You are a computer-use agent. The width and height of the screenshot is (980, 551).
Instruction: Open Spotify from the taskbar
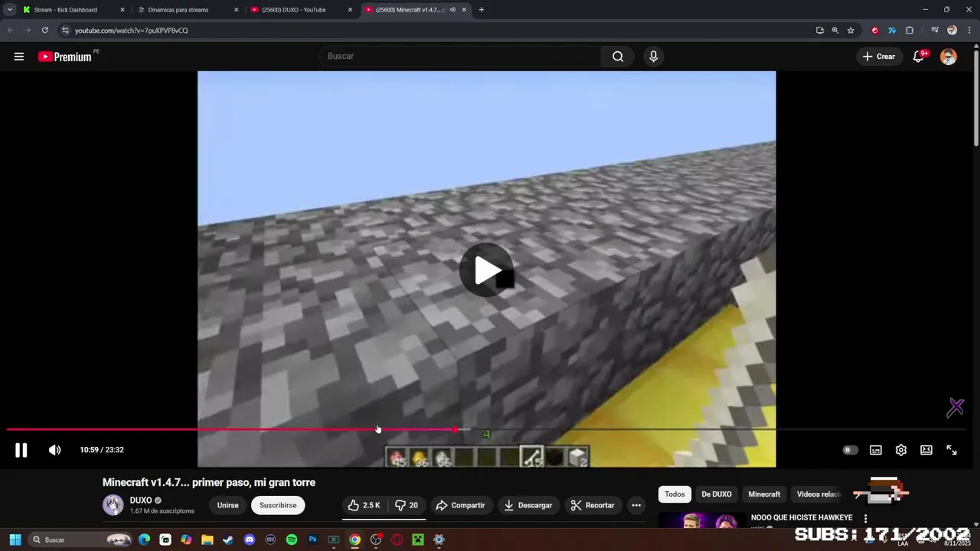point(292,540)
